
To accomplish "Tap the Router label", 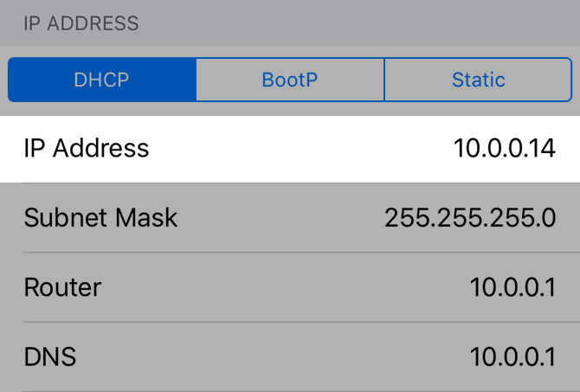I will [x=62, y=287].
